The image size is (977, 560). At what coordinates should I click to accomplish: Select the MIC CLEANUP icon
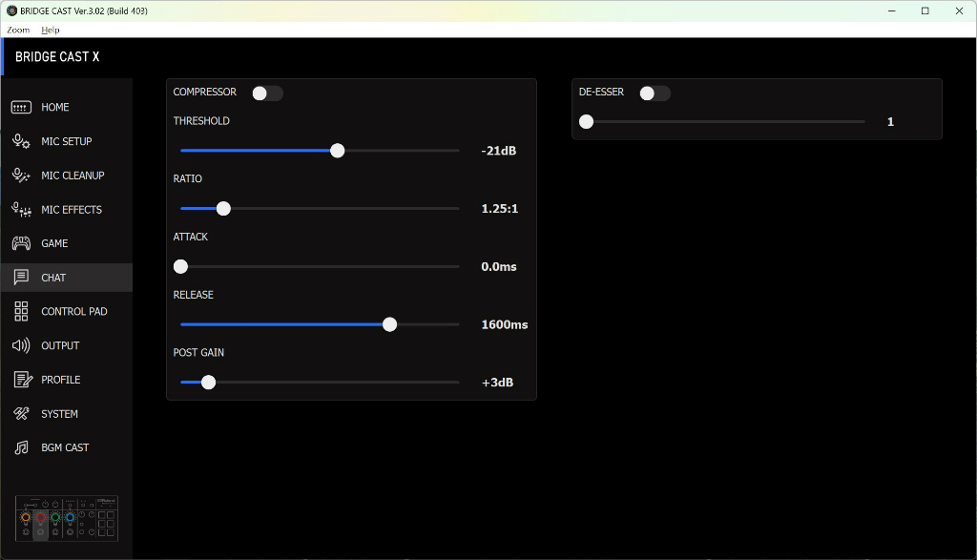coord(21,176)
